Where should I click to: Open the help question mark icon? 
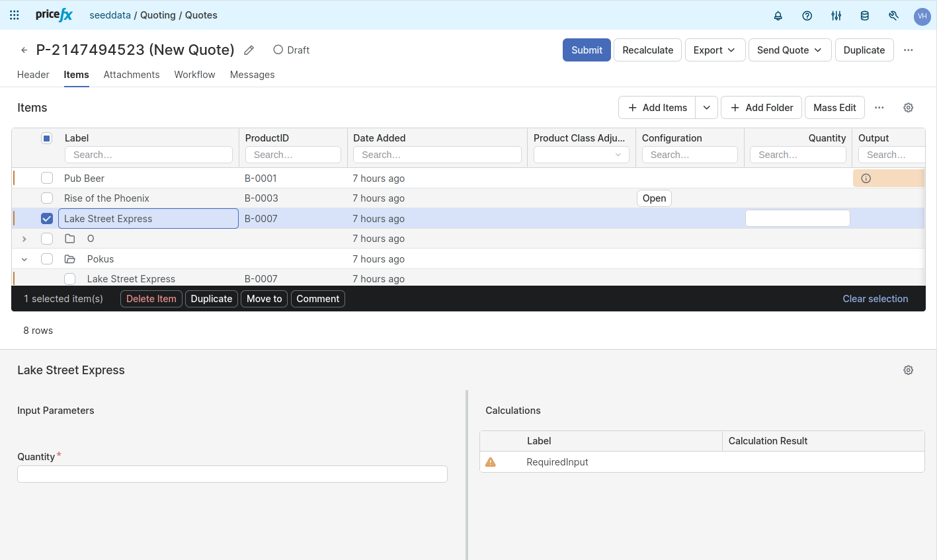tap(807, 16)
